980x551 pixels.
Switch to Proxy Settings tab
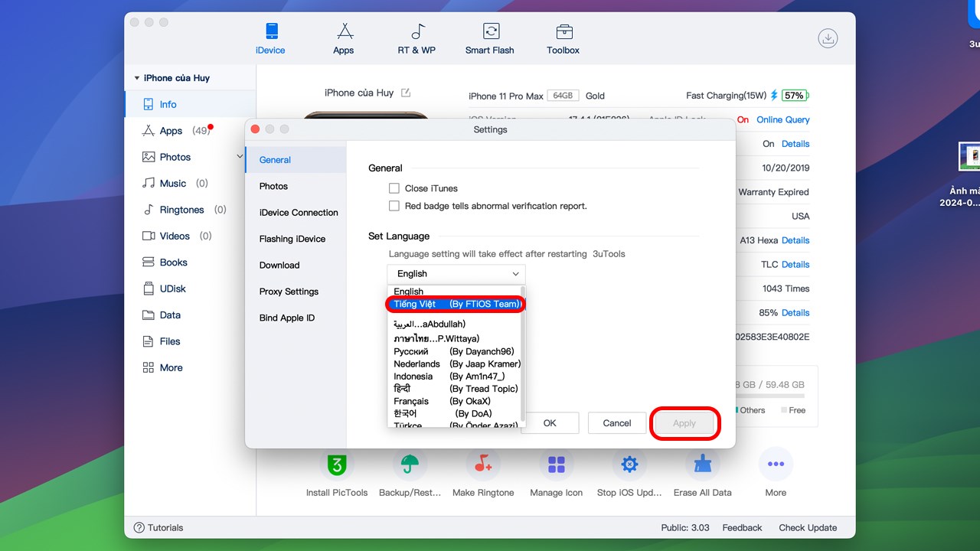click(x=296, y=292)
